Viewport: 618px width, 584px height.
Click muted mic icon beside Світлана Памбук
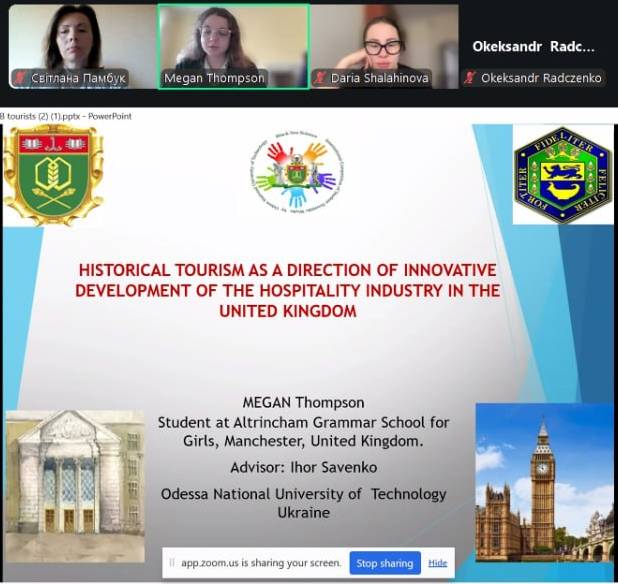click(x=19, y=78)
